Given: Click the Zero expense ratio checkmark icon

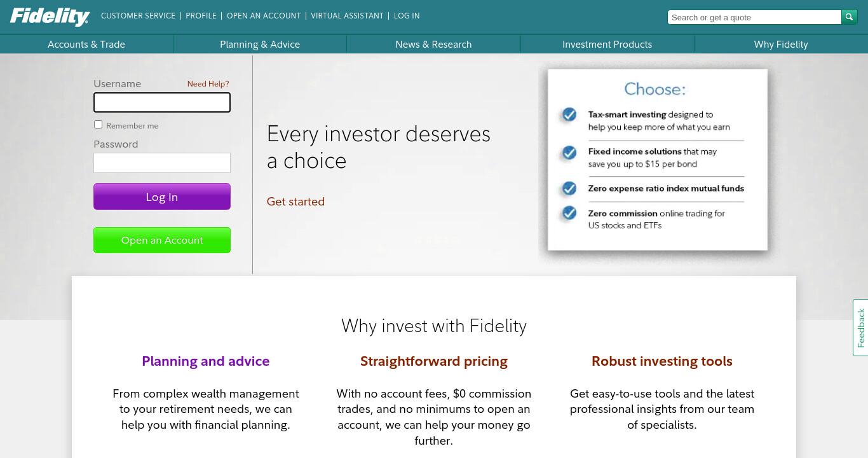Looking at the screenshot, I should 569,188.
